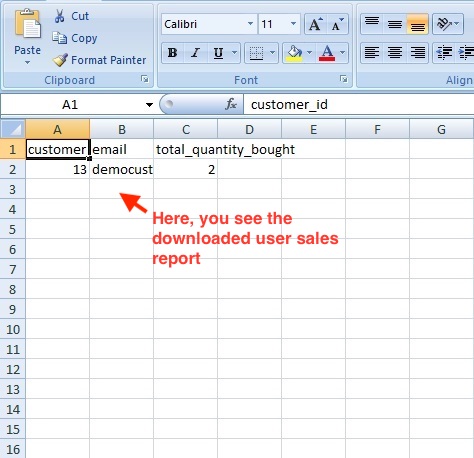
Task: Grow the font size
Action: (x=315, y=24)
